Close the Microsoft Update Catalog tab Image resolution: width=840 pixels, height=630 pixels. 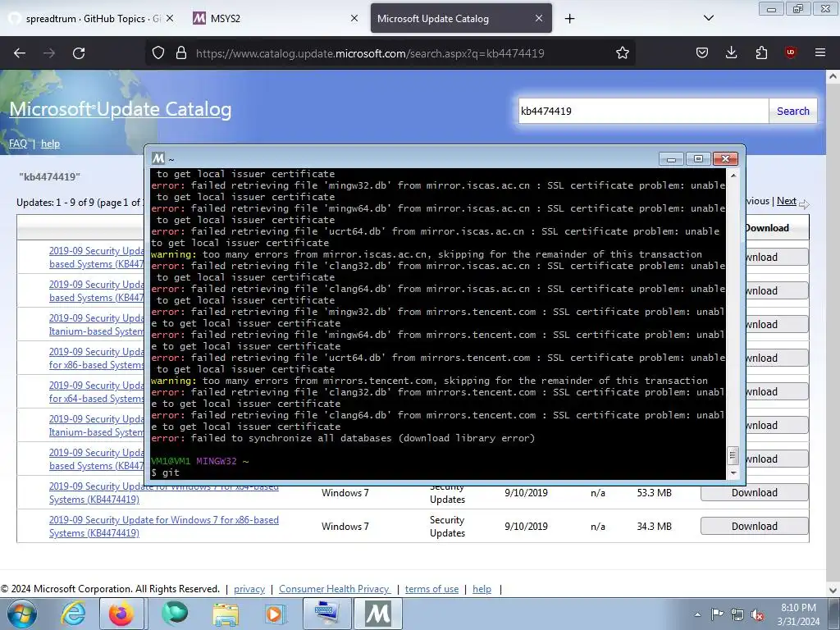tap(539, 19)
